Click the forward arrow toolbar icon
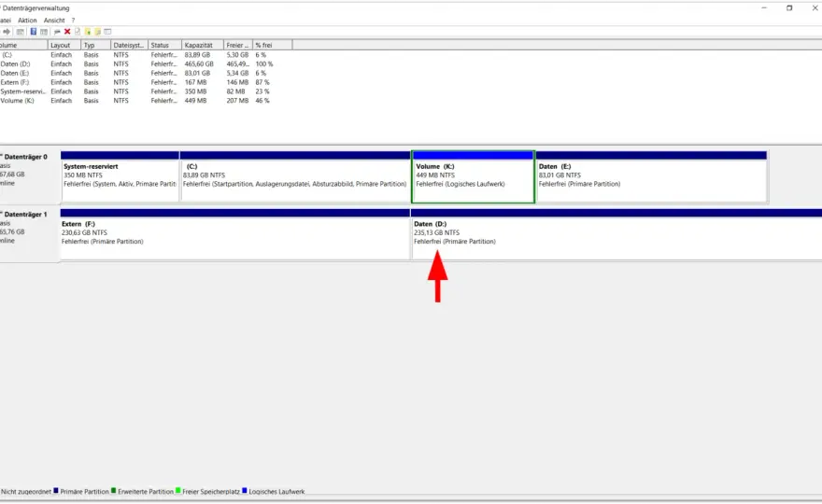Image resolution: width=822 pixels, height=504 pixels. pyautogui.click(x=7, y=32)
